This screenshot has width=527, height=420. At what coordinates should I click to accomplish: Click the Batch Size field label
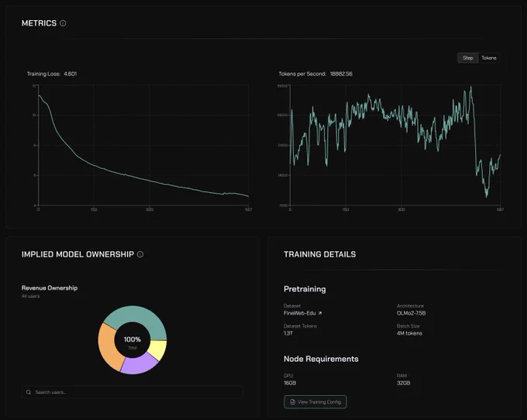(x=408, y=326)
